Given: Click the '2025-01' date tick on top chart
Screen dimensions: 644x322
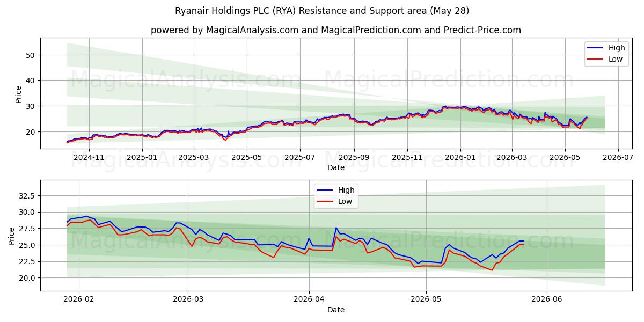Looking at the screenshot, I should [142, 157].
